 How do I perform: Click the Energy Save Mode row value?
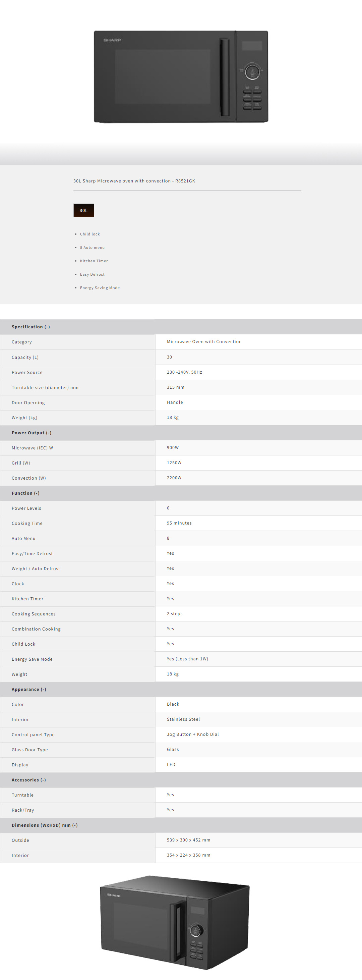coord(187,659)
